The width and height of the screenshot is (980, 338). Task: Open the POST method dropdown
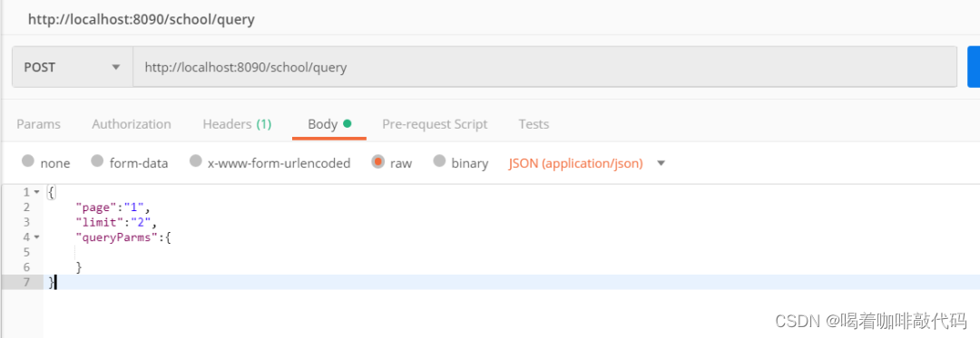tap(73, 67)
